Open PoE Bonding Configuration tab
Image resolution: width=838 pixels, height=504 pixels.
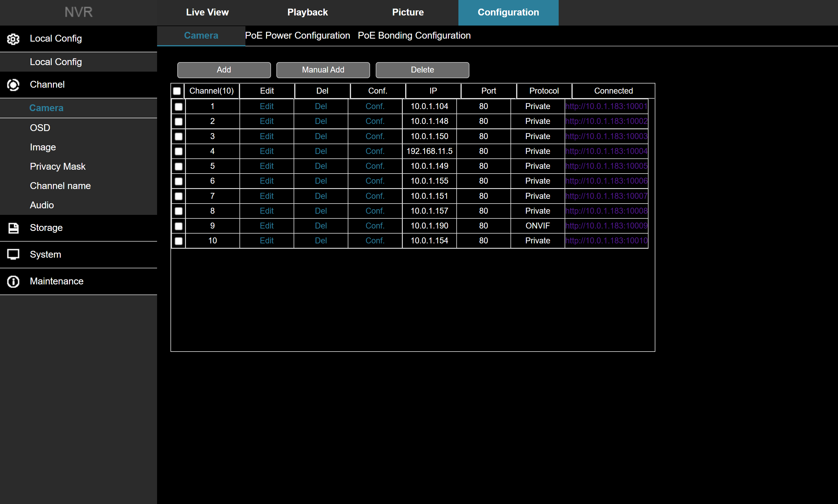point(414,36)
